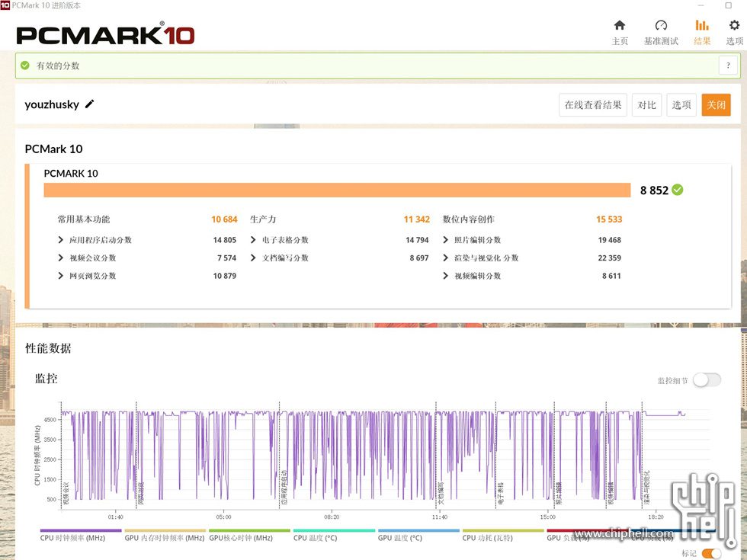The height and width of the screenshot is (560, 747).
Task: Click the PCMARK 10 logo
Action: pos(105,35)
